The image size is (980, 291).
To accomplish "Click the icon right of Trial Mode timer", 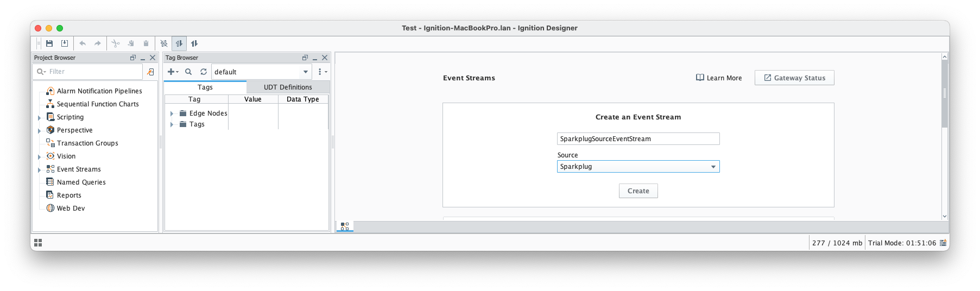I will tap(944, 243).
